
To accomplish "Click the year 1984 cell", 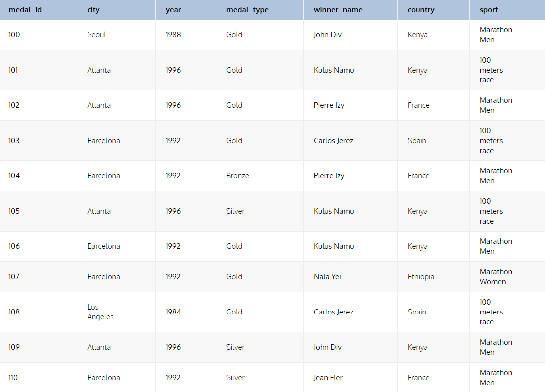I will click(x=173, y=312).
